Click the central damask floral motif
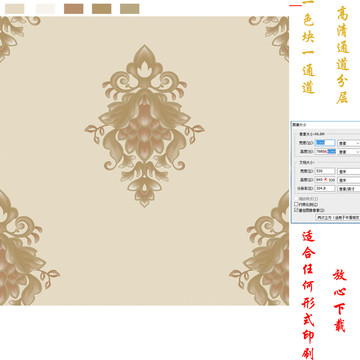This screenshot has width=360, height=360. (x=144, y=126)
